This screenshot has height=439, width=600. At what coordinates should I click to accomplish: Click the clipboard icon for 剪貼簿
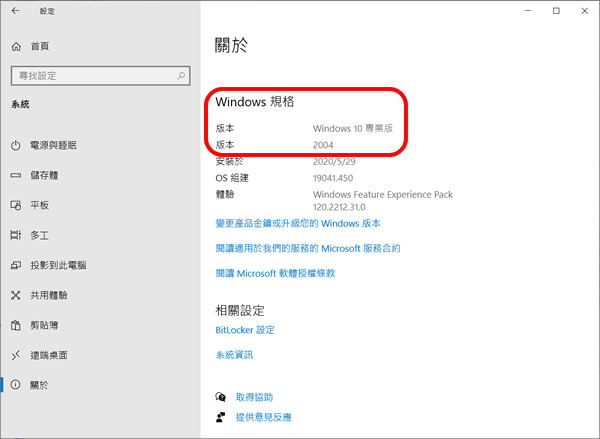(x=16, y=325)
